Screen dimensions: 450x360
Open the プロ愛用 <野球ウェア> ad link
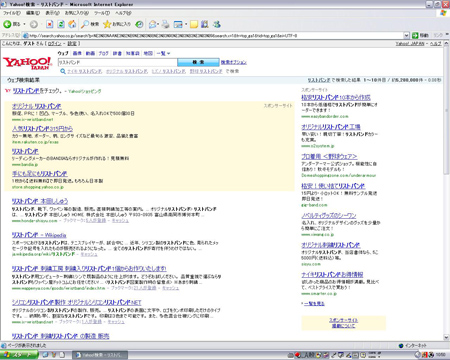(329, 156)
